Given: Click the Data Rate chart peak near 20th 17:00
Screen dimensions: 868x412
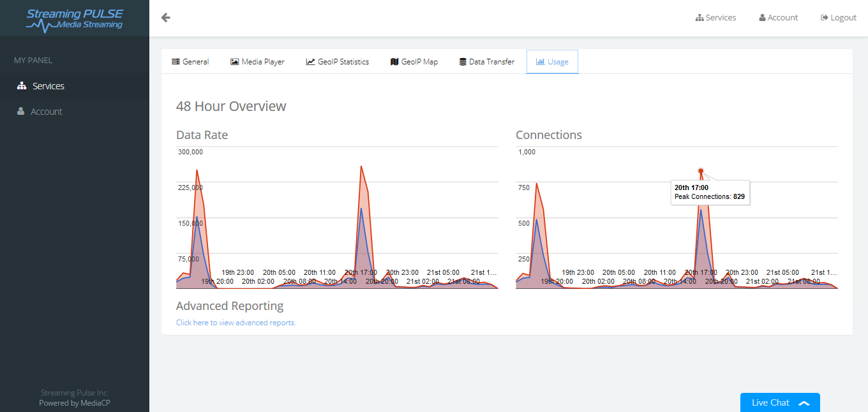Looking at the screenshot, I should tap(361, 166).
